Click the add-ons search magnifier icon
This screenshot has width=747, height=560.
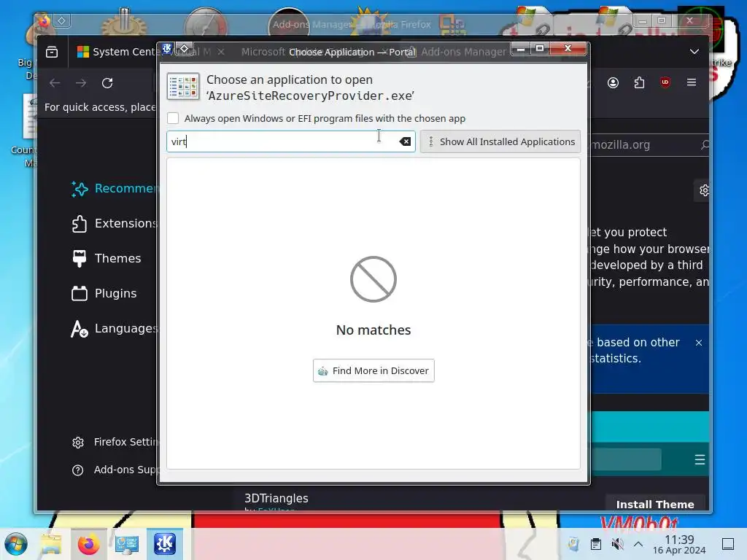705,145
